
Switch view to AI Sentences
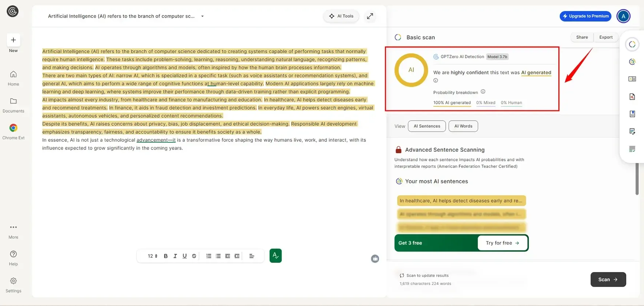pos(427,126)
